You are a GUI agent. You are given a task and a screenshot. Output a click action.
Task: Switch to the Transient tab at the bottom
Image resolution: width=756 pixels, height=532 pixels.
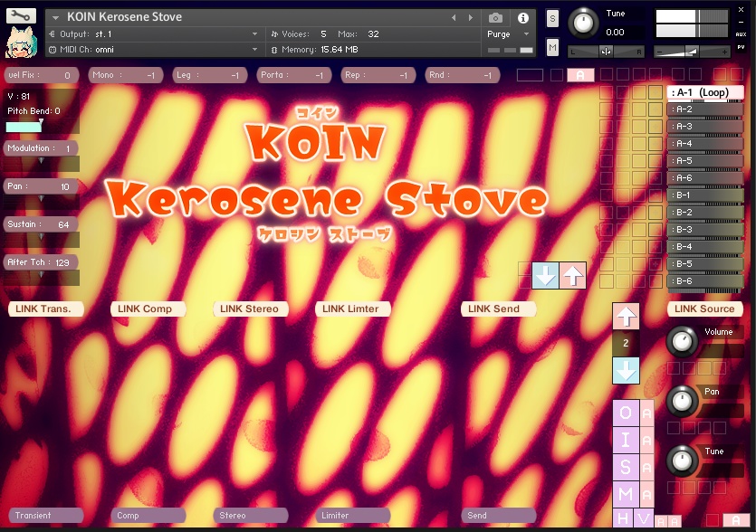(45, 516)
